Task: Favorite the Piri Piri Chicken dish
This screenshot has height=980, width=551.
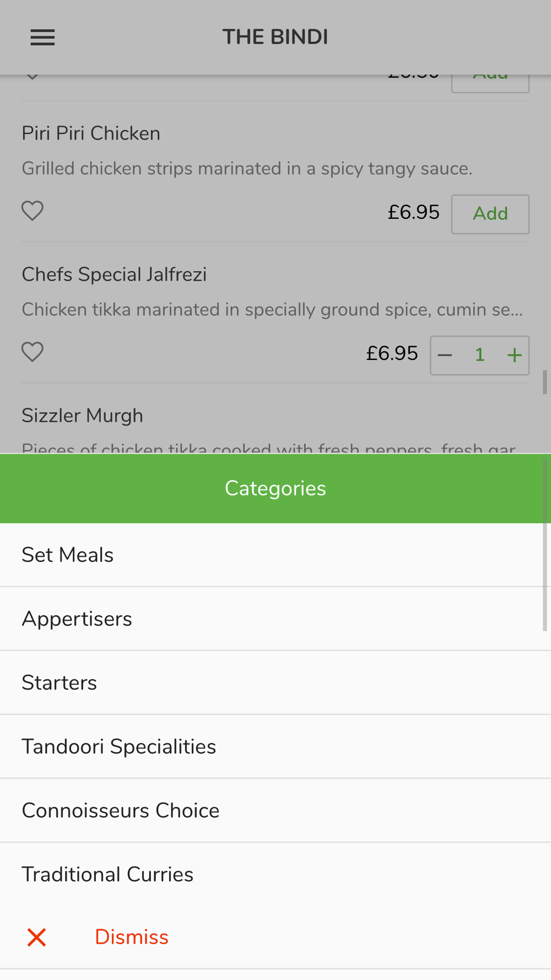Action: [x=33, y=211]
